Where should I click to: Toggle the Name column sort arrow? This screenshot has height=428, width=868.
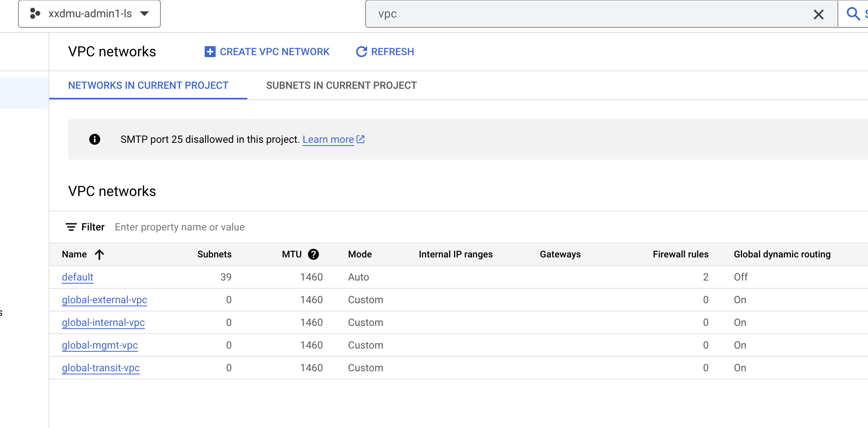99,254
